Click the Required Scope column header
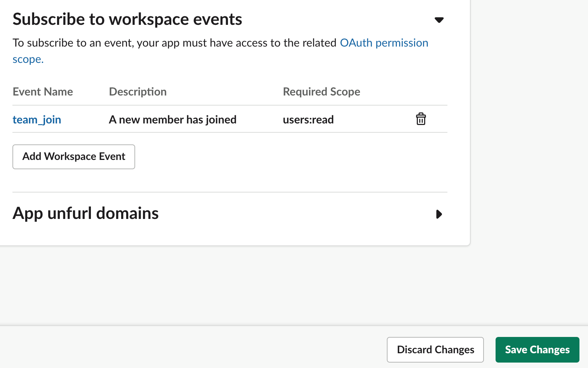This screenshot has width=588, height=368. [x=322, y=92]
